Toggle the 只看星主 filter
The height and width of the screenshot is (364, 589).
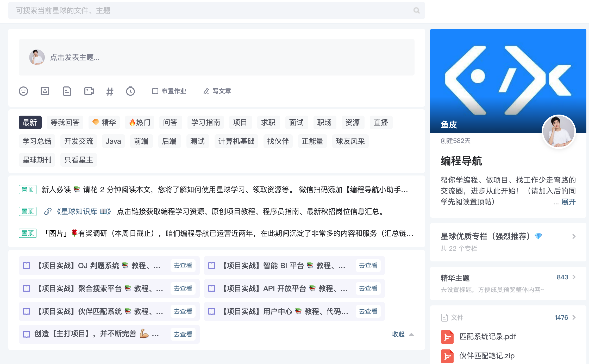click(78, 160)
